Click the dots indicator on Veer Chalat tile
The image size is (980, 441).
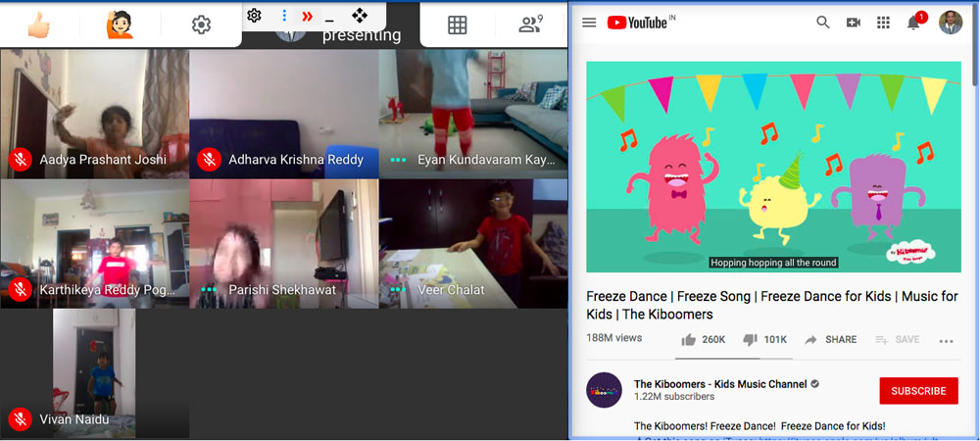coord(398,290)
